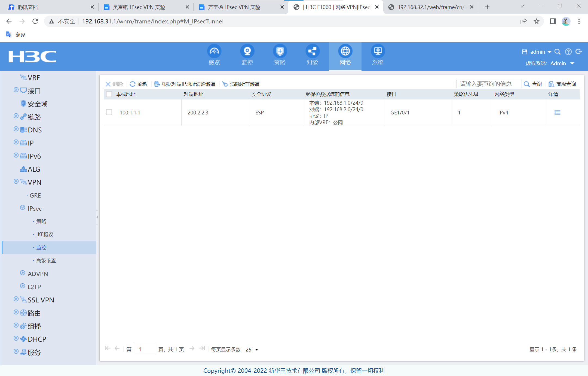Viewport: 588px width, 376px height.
Task: Select all tunnels with header checkbox
Action: (109, 94)
